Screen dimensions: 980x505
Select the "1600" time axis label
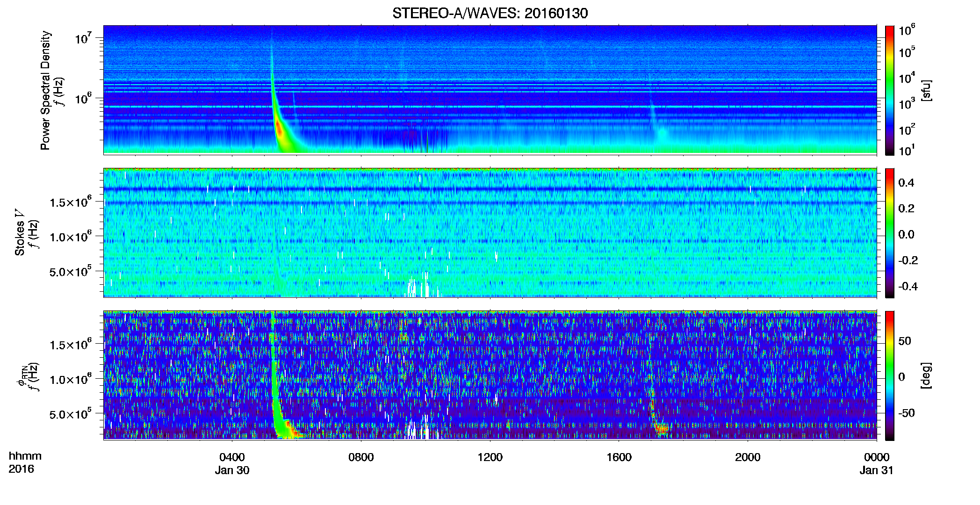click(x=619, y=457)
